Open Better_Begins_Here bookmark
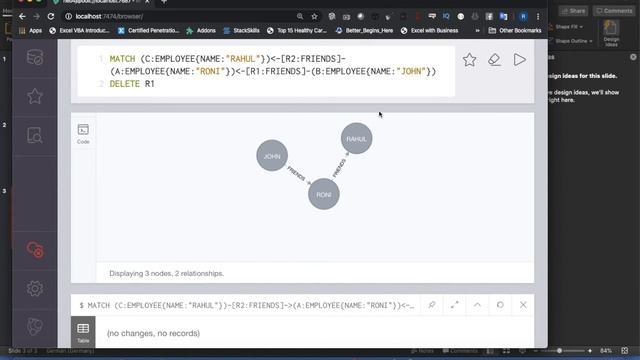The width and height of the screenshot is (640, 360). [x=364, y=31]
